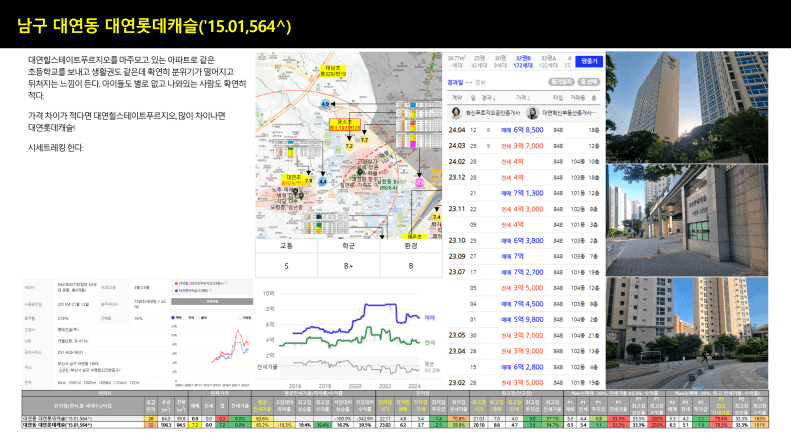Sort the table by 경과 column
The height and width of the screenshot is (445, 791).
[488, 97]
